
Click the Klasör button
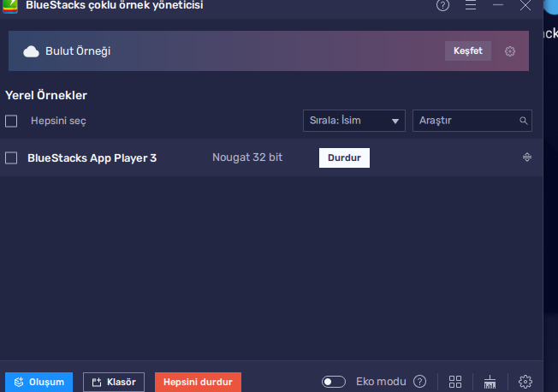click(114, 382)
